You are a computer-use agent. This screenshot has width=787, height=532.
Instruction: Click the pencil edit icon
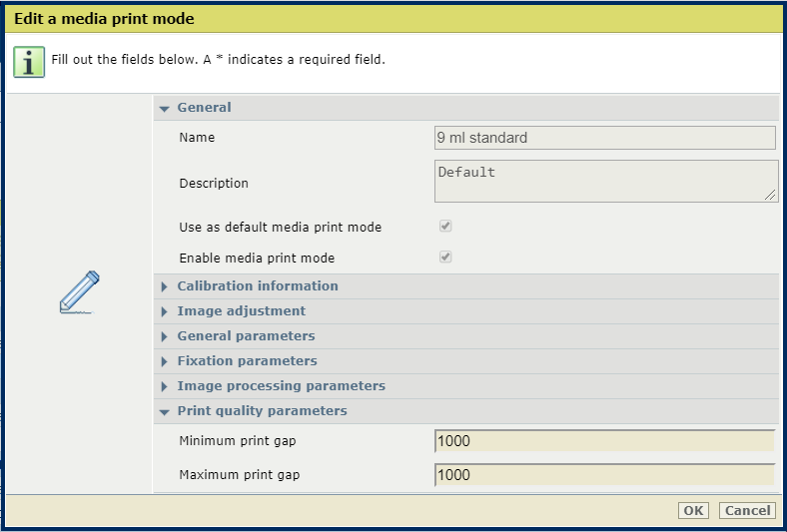point(79,292)
